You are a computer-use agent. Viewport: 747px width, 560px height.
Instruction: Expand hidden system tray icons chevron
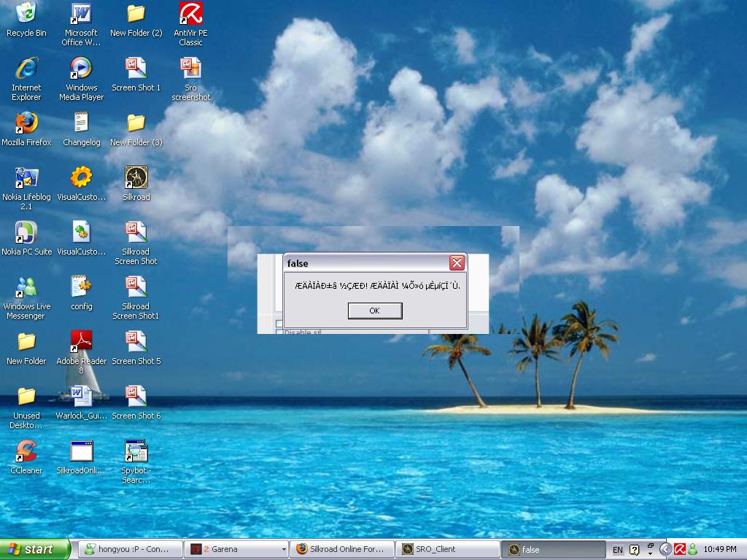coord(665,549)
